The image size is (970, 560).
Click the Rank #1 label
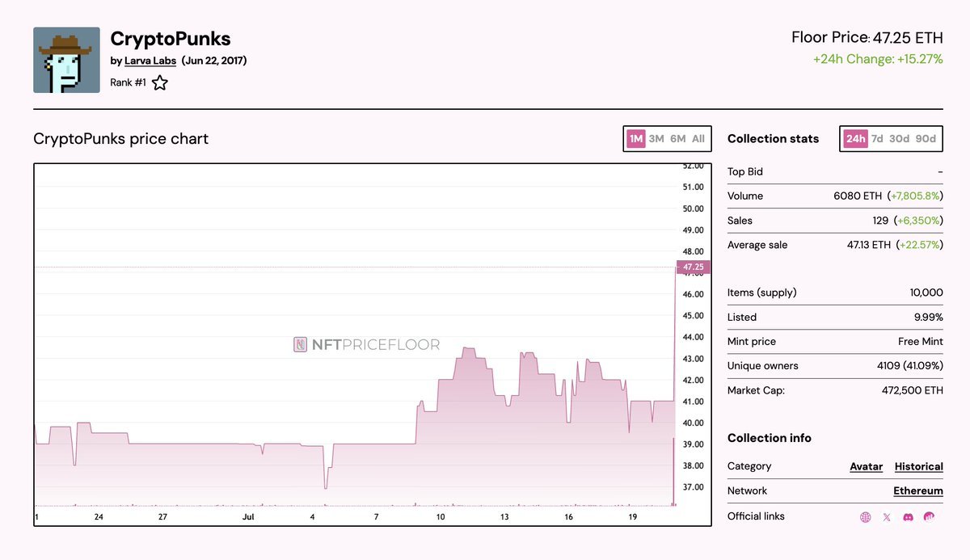128,82
